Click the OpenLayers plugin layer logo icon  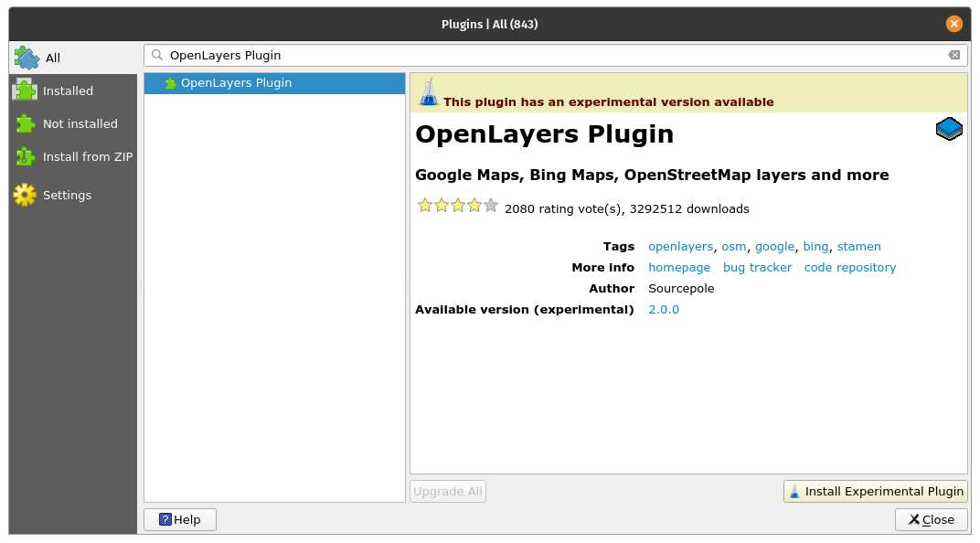coord(949,129)
